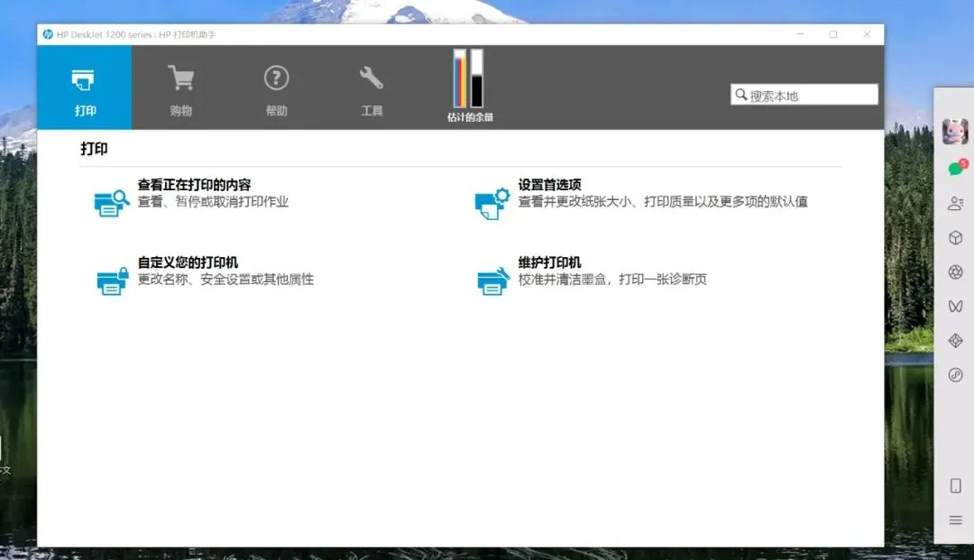974x560 pixels.
Task: Open the 购物 shopping cart tab
Action: pyautogui.click(x=180, y=90)
